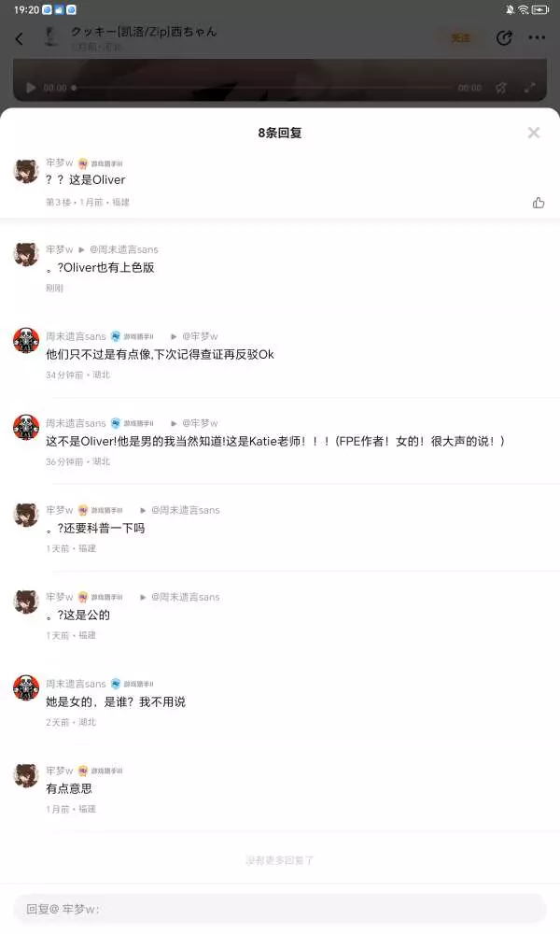Close the 8条回复 replies panel

[533, 133]
